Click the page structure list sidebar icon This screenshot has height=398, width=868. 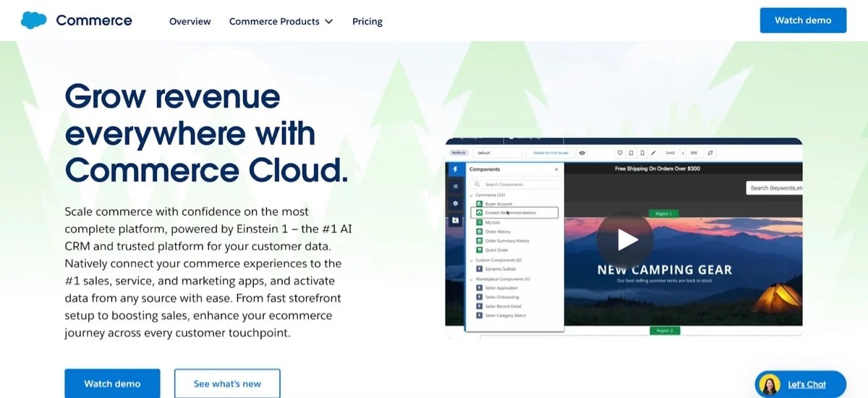[x=455, y=187]
